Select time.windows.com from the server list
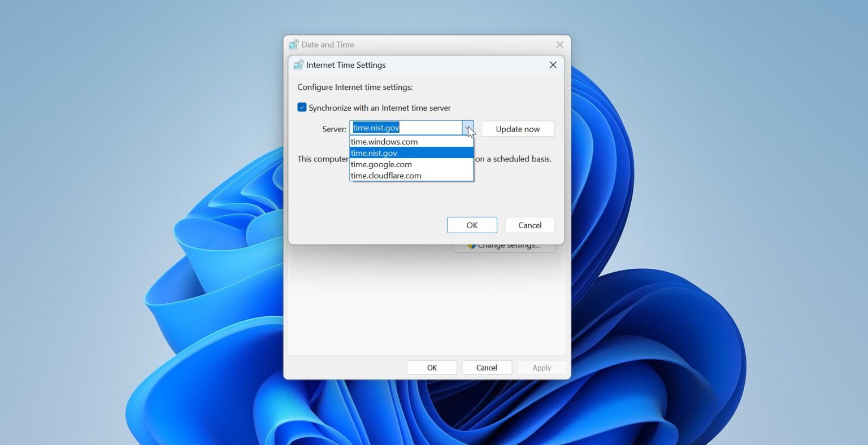Image resolution: width=868 pixels, height=445 pixels. (384, 142)
